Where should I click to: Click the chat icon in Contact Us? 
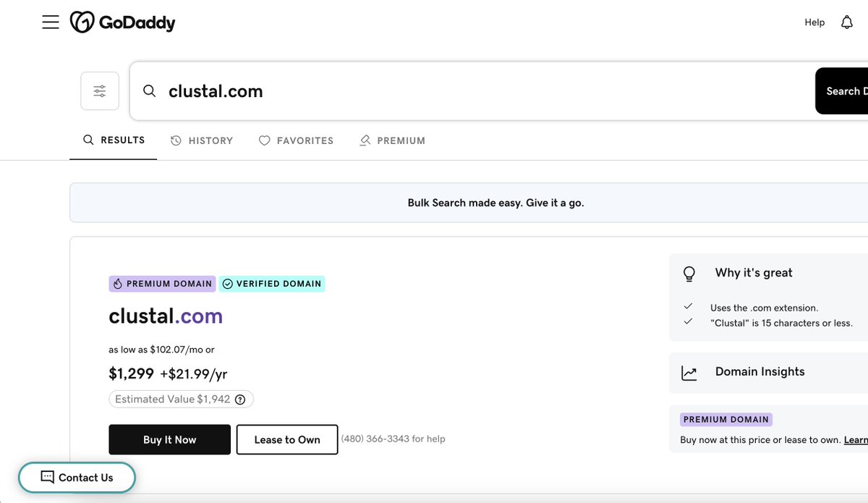click(48, 478)
